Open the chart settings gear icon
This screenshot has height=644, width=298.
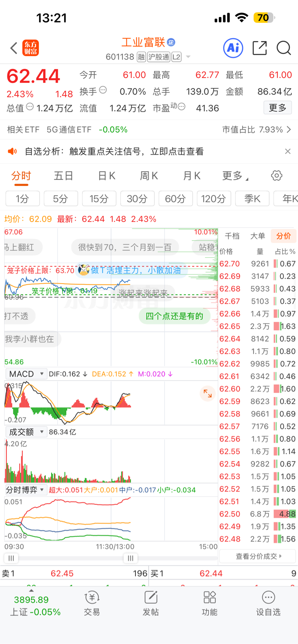277,176
